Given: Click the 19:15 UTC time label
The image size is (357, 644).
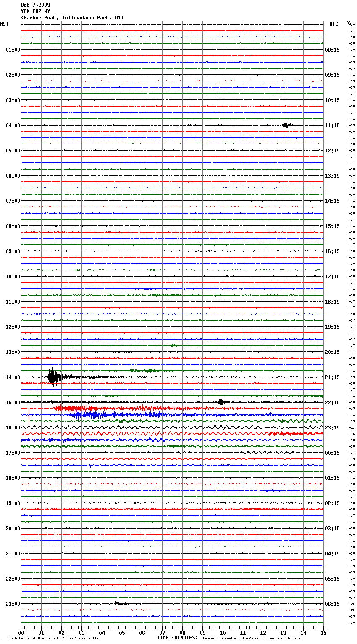Looking at the screenshot, I should click(x=332, y=327).
